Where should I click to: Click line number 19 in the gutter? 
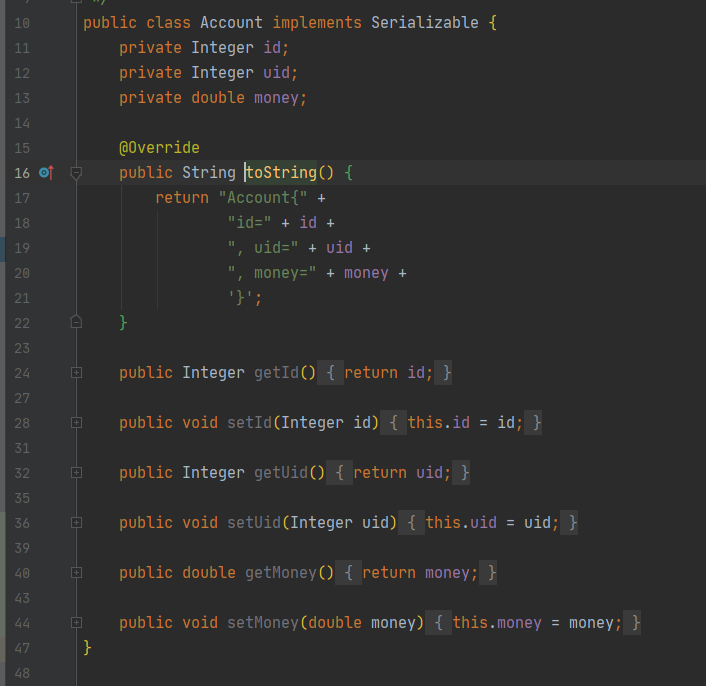click(22, 248)
